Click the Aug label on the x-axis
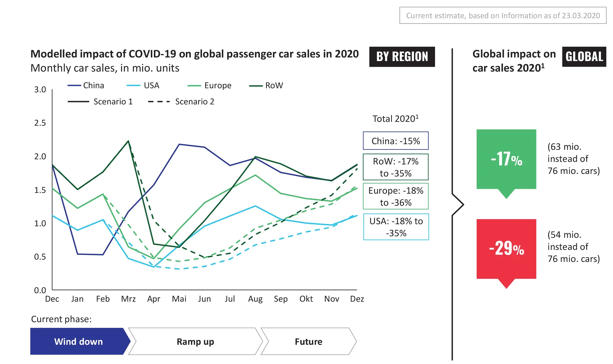The image size is (613, 364). click(x=255, y=299)
